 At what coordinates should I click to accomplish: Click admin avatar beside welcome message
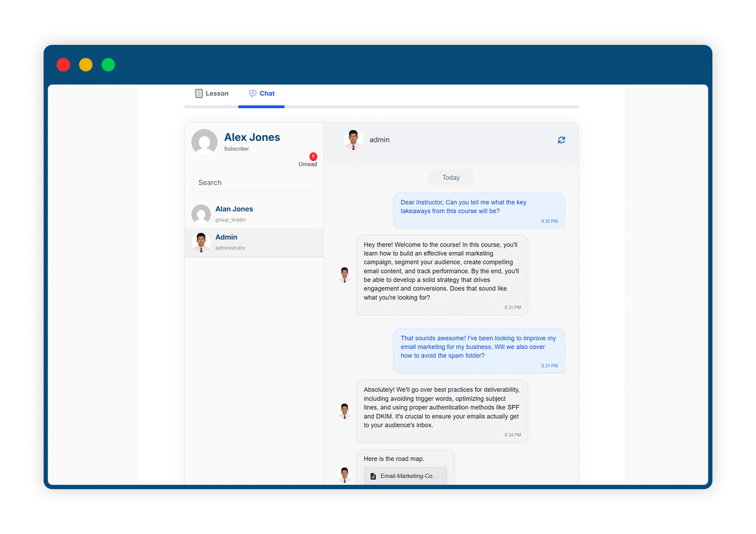coord(344,275)
